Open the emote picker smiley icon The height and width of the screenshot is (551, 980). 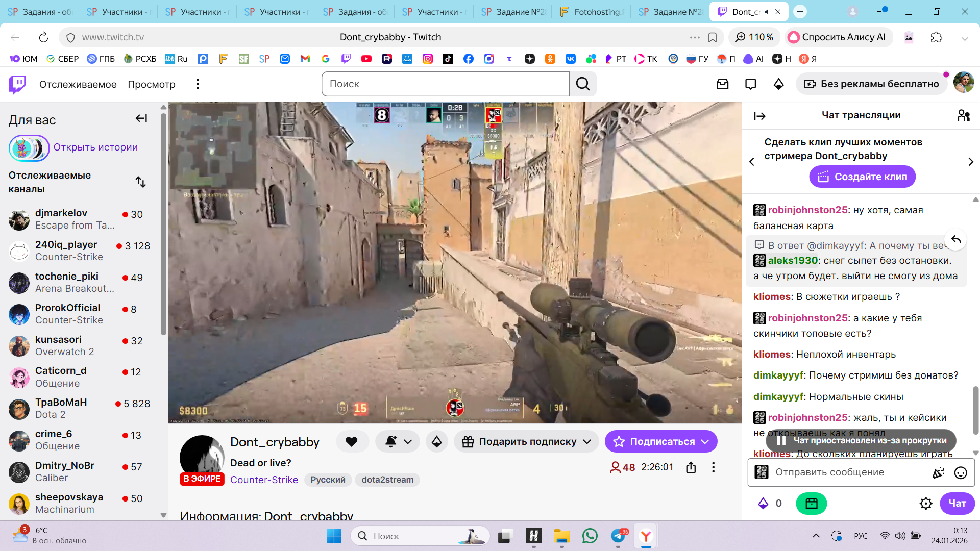tap(961, 473)
